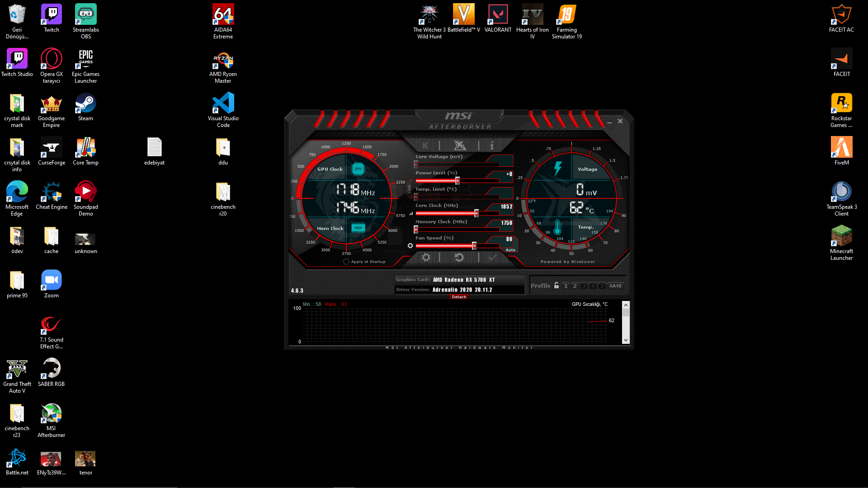Open the information i icon
The width and height of the screenshot is (868, 488).
click(x=492, y=145)
